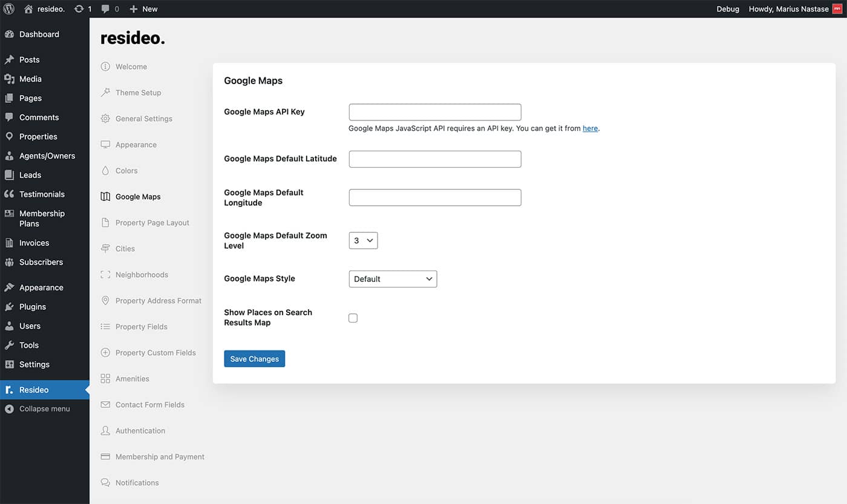The height and width of the screenshot is (504, 847).
Task: Open Plugins in the WordPress sidebar
Action: (32, 307)
